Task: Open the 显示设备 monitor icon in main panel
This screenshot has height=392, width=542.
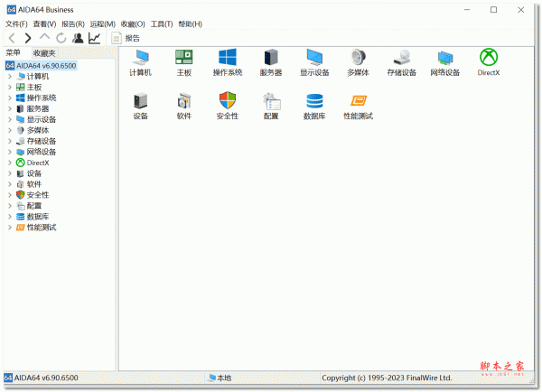Action: (314, 62)
